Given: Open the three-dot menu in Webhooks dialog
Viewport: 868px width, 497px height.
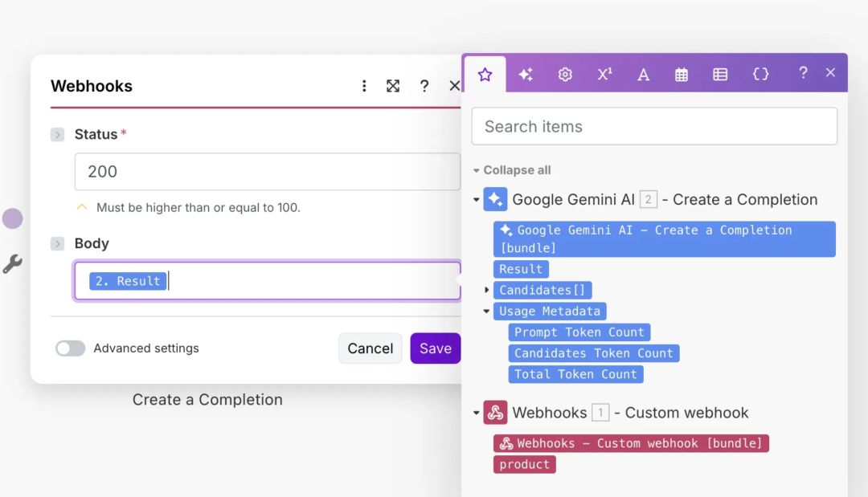Looking at the screenshot, I should [364, 86].
